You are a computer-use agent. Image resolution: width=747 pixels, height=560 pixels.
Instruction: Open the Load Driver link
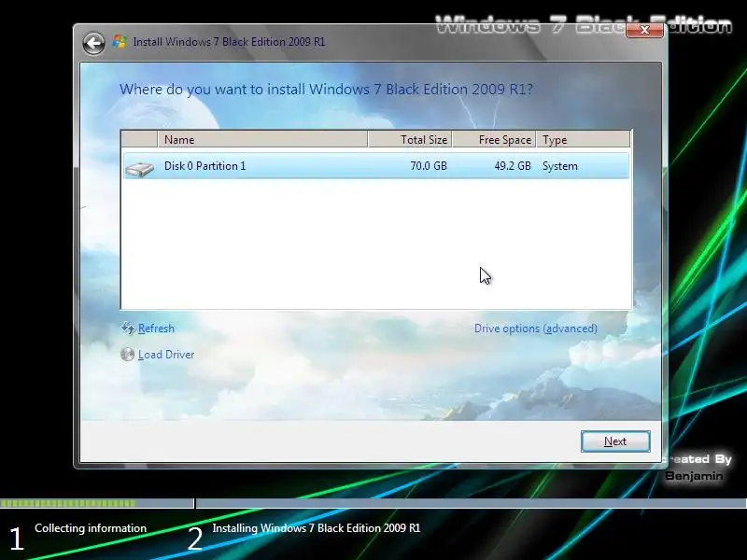(x=166, y=355)
